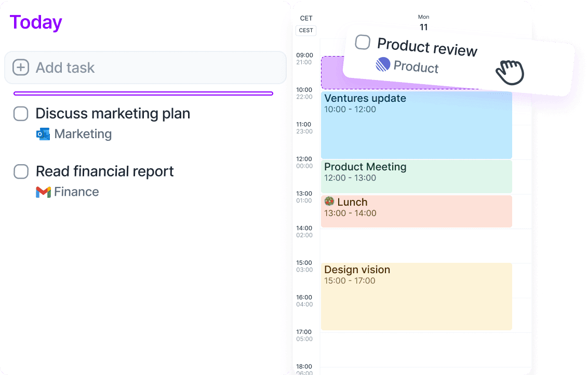Toggle the CEST timezone label
The width and height of the screenshot is (588, 375).
[305, 30]
